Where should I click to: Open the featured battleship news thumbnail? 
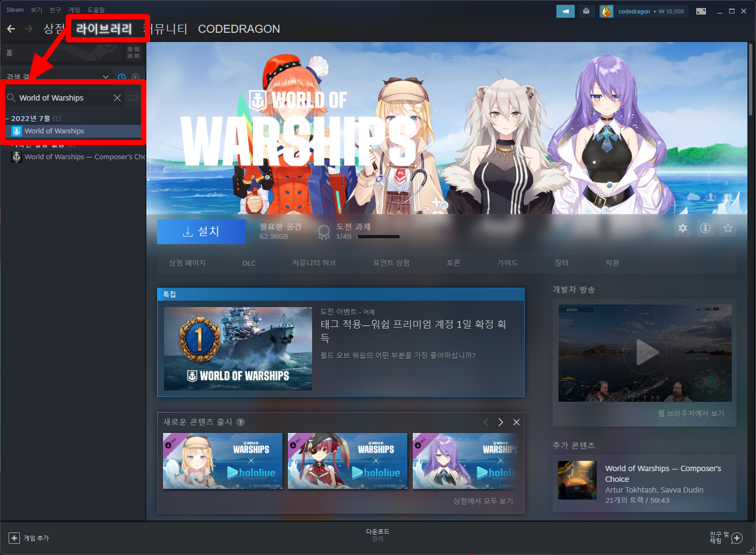pos(238,348)
